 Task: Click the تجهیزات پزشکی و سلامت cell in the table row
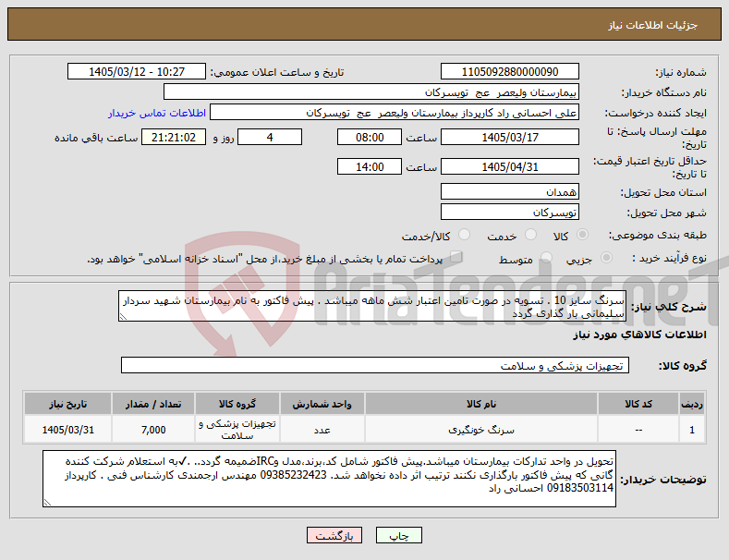pos(237,430)
